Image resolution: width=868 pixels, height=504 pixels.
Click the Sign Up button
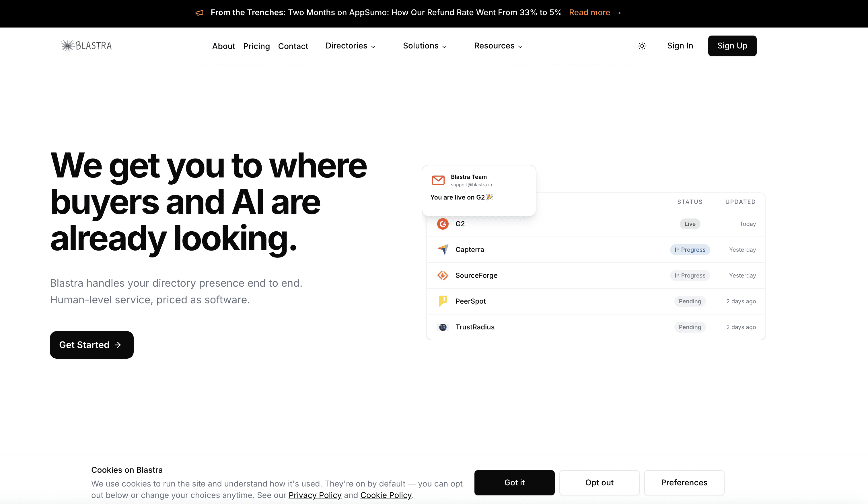click(732, 46)
